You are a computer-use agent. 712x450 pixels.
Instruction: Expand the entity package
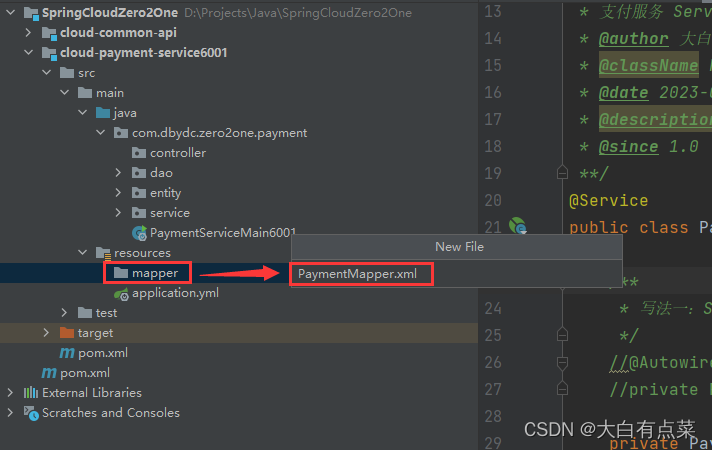coord(118,193)
